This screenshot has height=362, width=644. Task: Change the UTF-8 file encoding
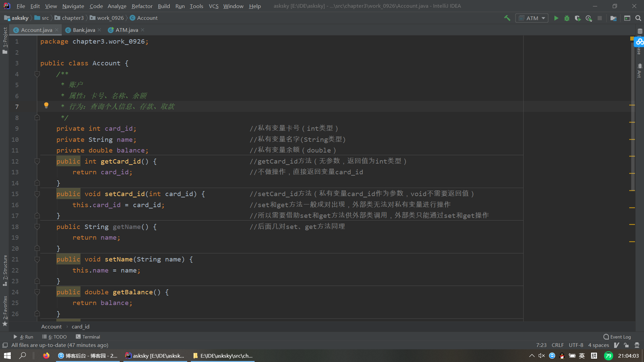pyautogui.click(x=576, y=345)
